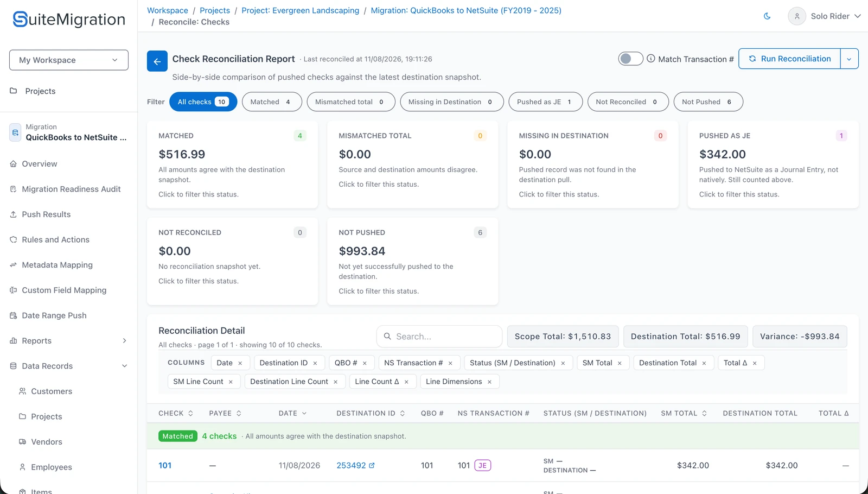Viewport: 868px width, 494px height.
Task: Click Run Reconciliation button
Action: [789, 59]
